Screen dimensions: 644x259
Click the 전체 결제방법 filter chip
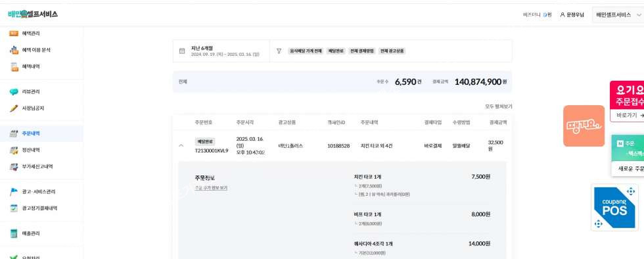[x=362, y=51]
